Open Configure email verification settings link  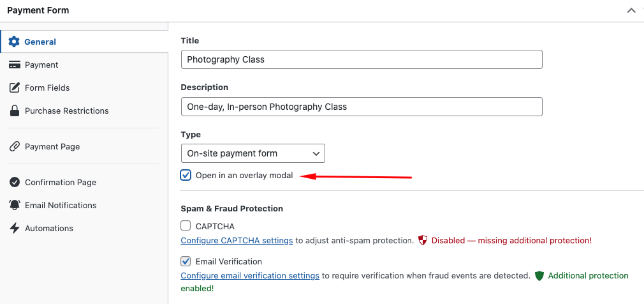250,276
